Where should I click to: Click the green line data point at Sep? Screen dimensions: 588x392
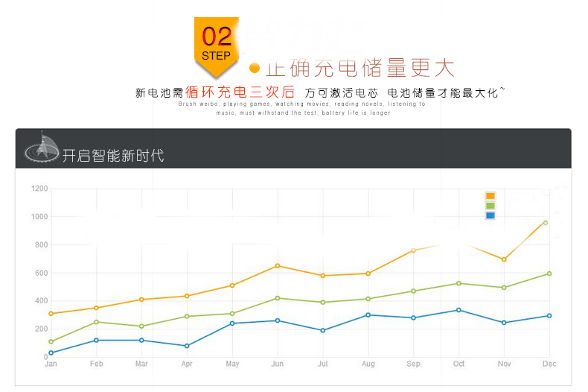413,291
